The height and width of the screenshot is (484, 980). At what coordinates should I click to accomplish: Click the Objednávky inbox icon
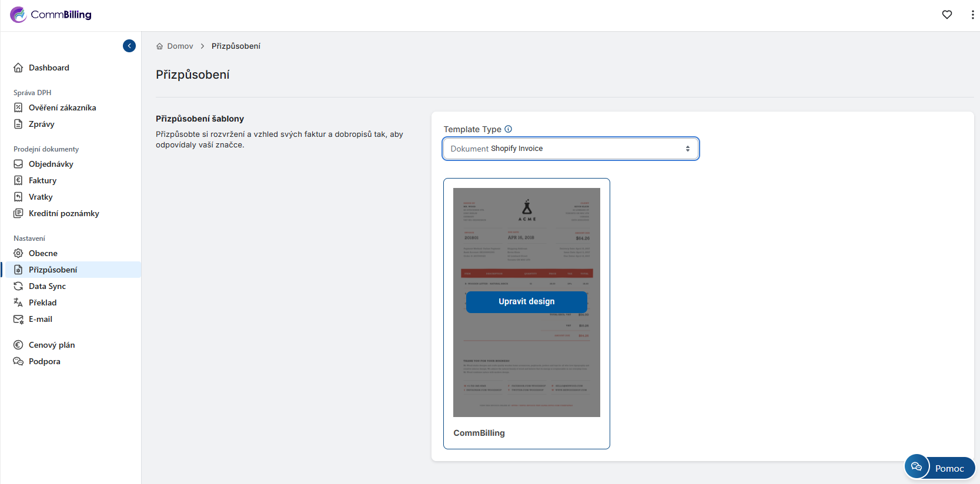(18, 164)
